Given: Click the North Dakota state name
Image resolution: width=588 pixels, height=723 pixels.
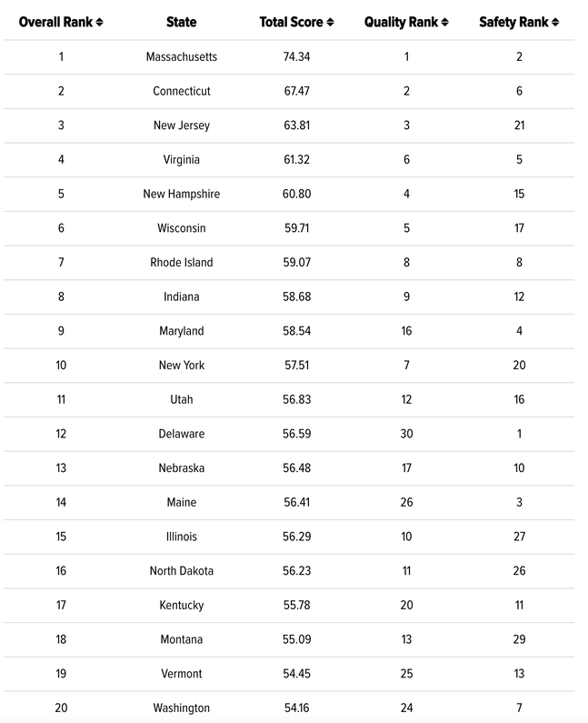Looking at the screenshot, I should (182, 571).
